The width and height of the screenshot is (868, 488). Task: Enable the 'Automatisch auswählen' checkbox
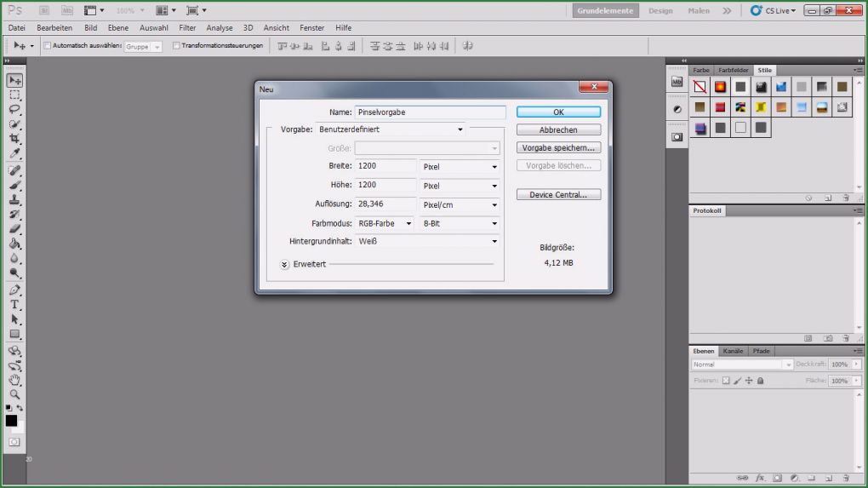click(48, 46)
